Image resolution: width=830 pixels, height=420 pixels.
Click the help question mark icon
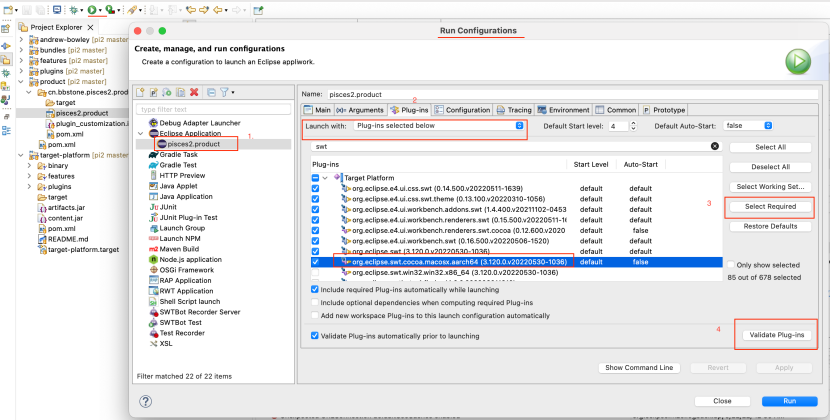click(146, 401)
